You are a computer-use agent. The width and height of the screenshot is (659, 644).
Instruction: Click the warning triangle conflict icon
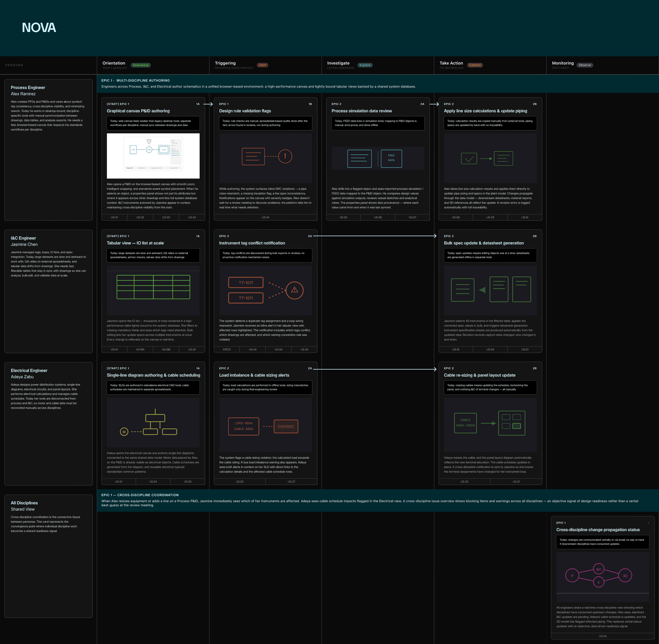pyautogui.click(x=294, y=290)
